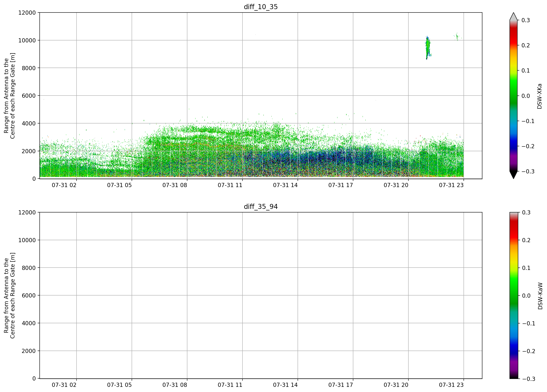
Task: Click '07-31 17' x-tick under diff_35_94
Action: point(341,385)
